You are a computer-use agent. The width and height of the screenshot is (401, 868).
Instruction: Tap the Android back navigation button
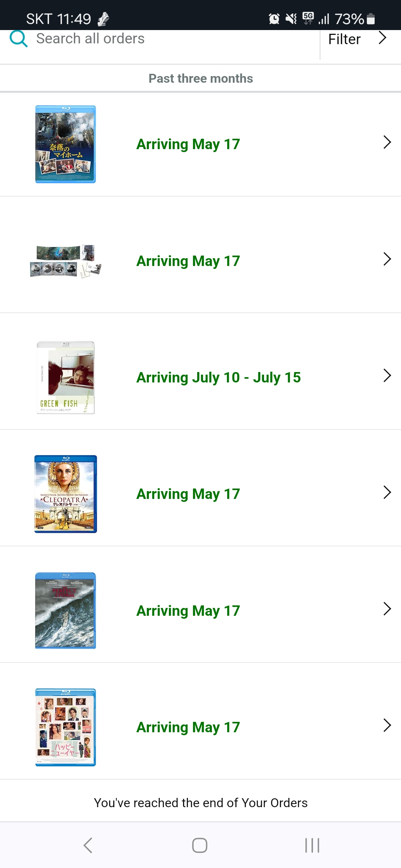tap(88, 845)
